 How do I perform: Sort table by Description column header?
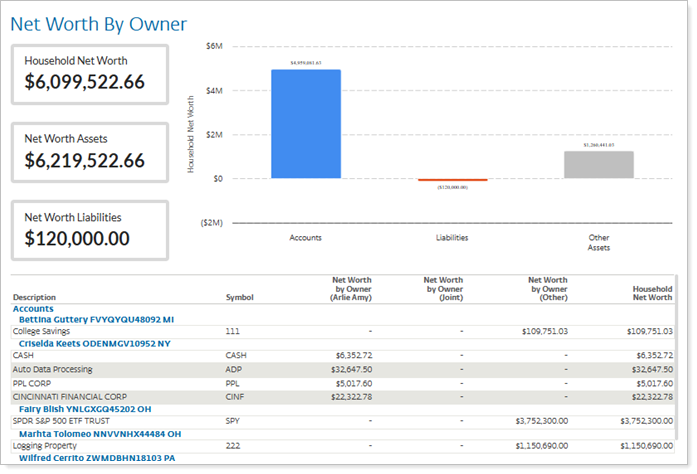[34, 297]
